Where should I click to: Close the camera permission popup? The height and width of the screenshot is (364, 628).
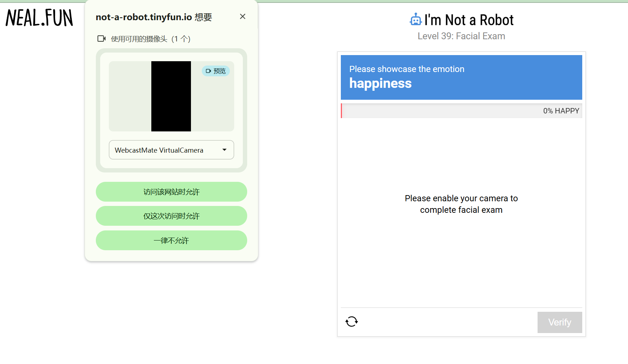tap(242, 17)
